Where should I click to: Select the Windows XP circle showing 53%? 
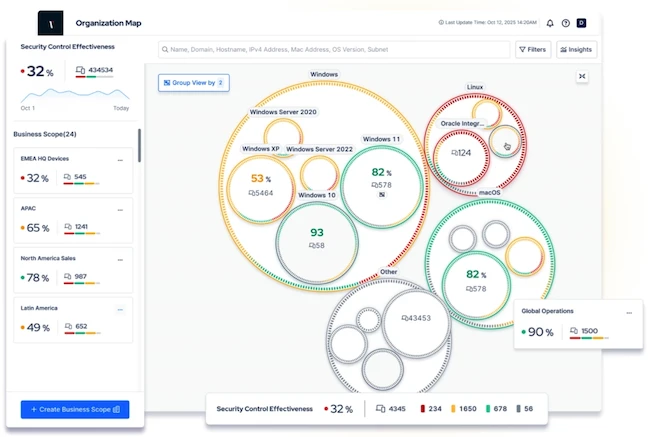coord(261,189)
